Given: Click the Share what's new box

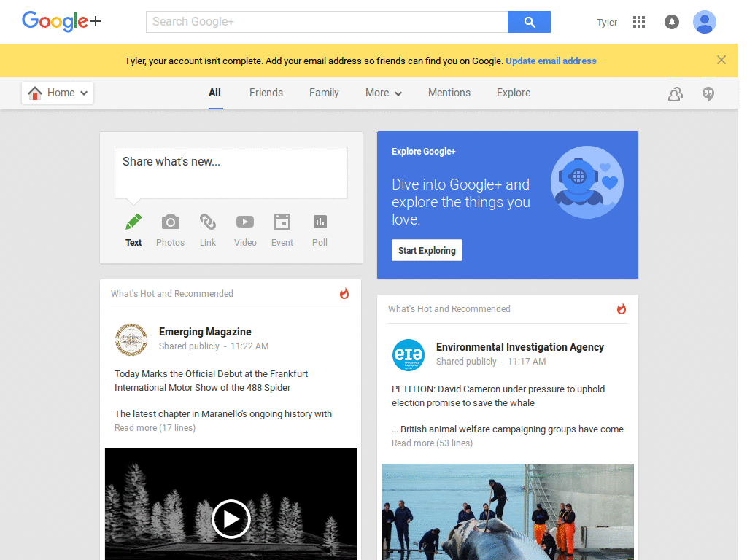Looking at the screenshot, I should pyautogui.click(x=231, y=172).
